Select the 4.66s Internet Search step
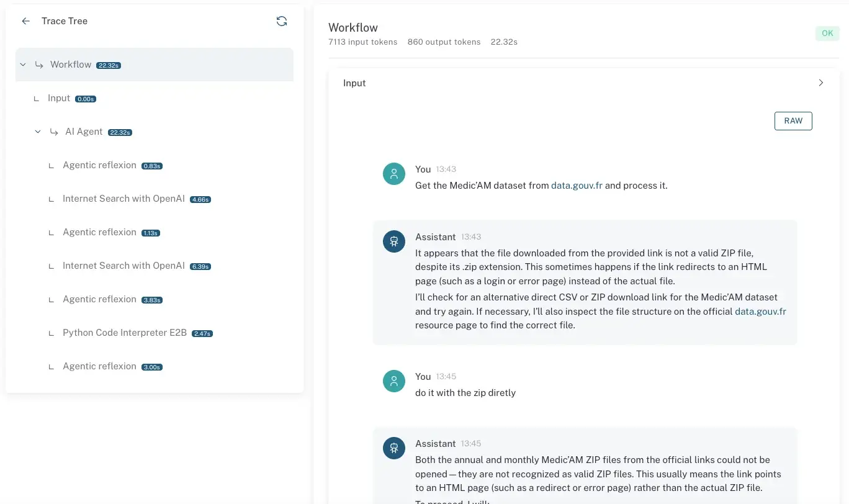849x504 pixels. pos(124,199)
